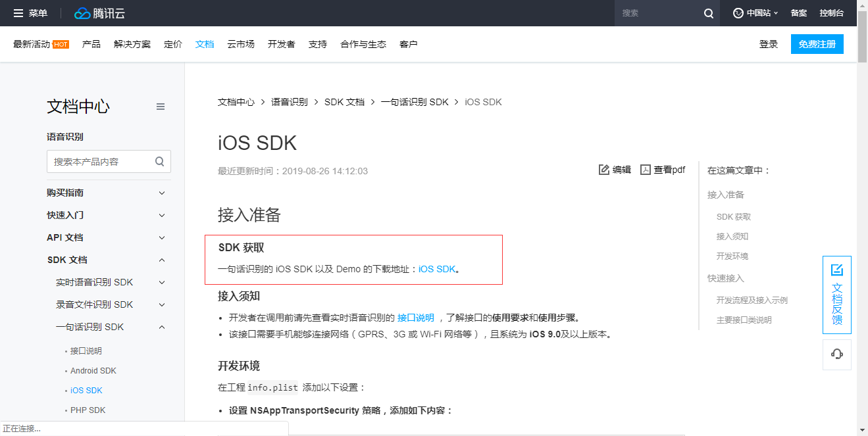Jump to 主要接口类说明 in outline
The height and width of the screenshot is (436, 868).
[744, 320]
